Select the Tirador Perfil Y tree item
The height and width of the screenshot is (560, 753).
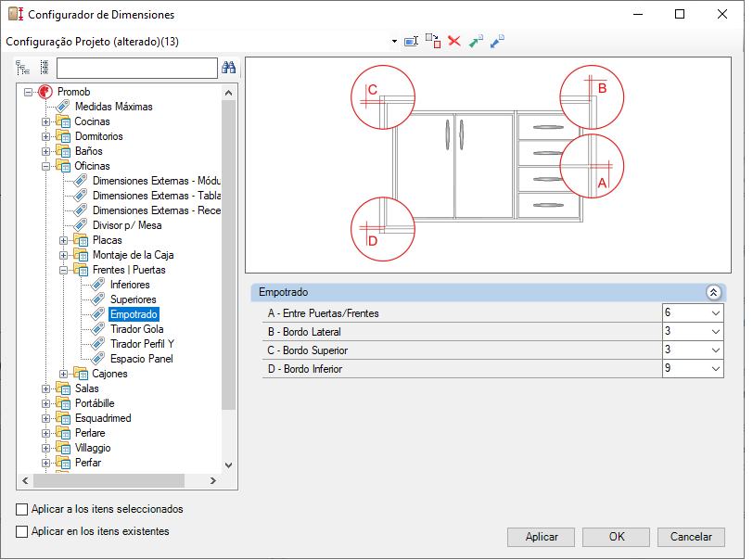tap(142, 344)
